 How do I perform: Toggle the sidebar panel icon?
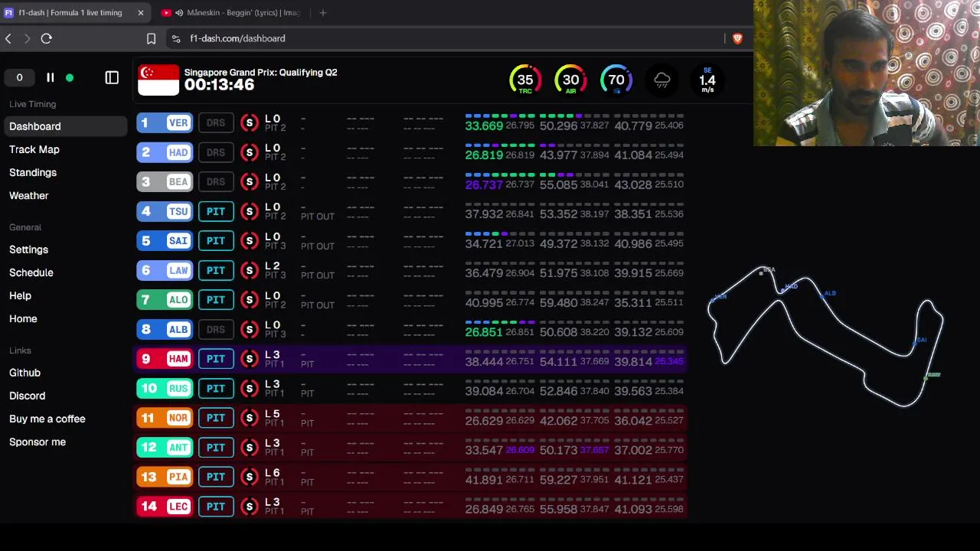[x=112, y=77]
